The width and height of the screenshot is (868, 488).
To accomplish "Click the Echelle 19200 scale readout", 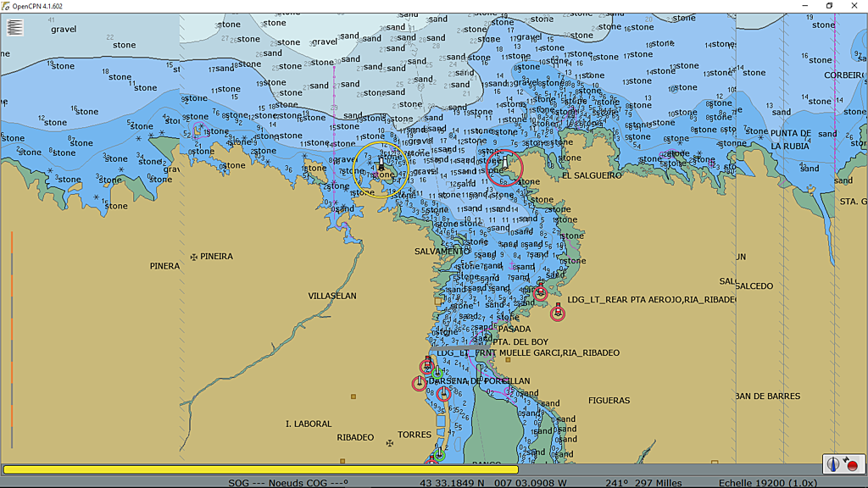I will click(x=761, y=483).
